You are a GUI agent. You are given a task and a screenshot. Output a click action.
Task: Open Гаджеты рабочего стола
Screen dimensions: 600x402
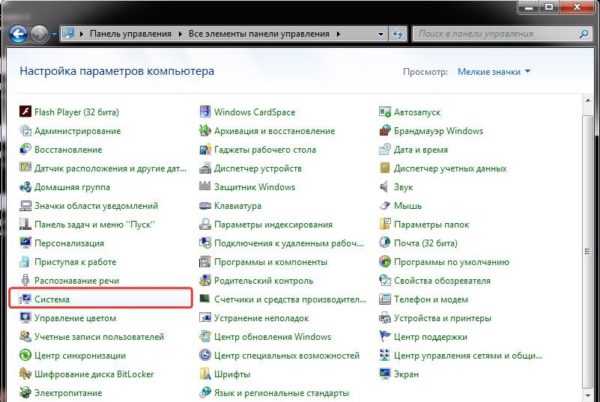click(258, 149)
